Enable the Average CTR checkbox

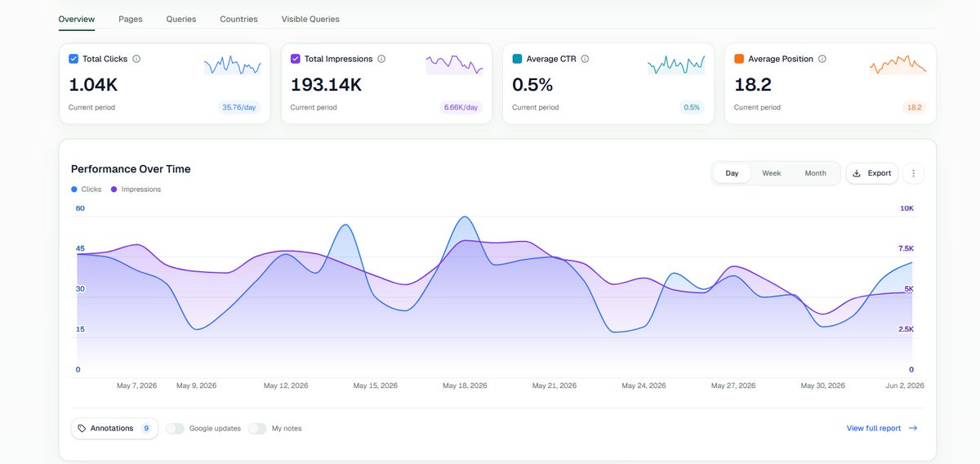[517, 59]
